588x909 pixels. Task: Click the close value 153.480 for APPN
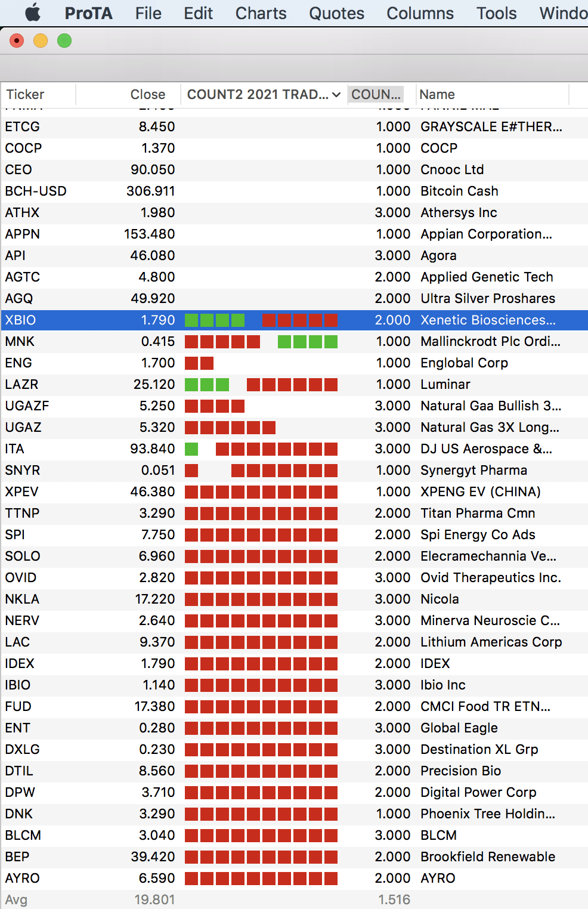coord(150,234)
